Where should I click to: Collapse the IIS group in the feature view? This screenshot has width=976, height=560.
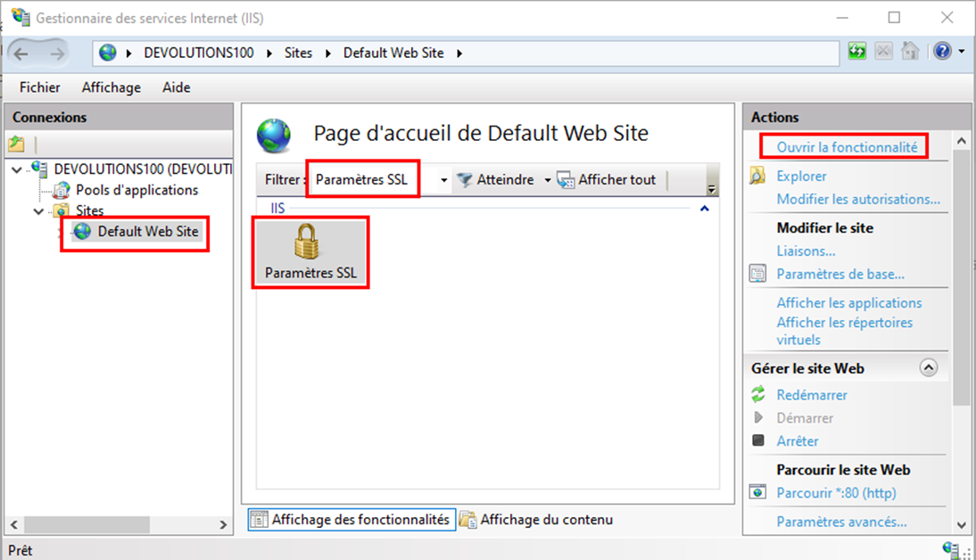pos(704,208)
